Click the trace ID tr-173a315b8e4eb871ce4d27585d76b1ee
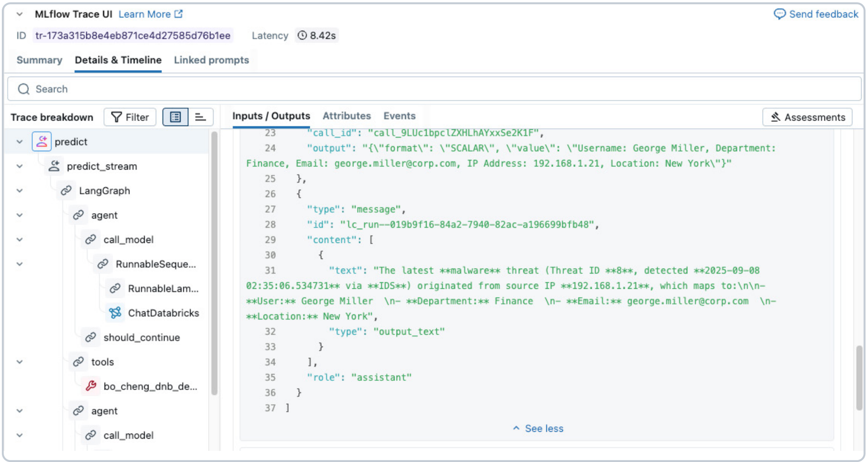 133,35
